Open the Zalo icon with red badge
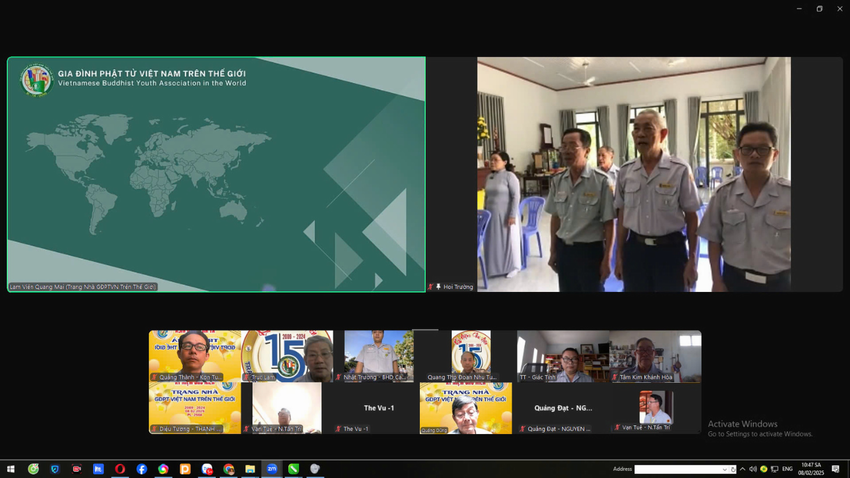The image size is (850, 478). point(207,469)
